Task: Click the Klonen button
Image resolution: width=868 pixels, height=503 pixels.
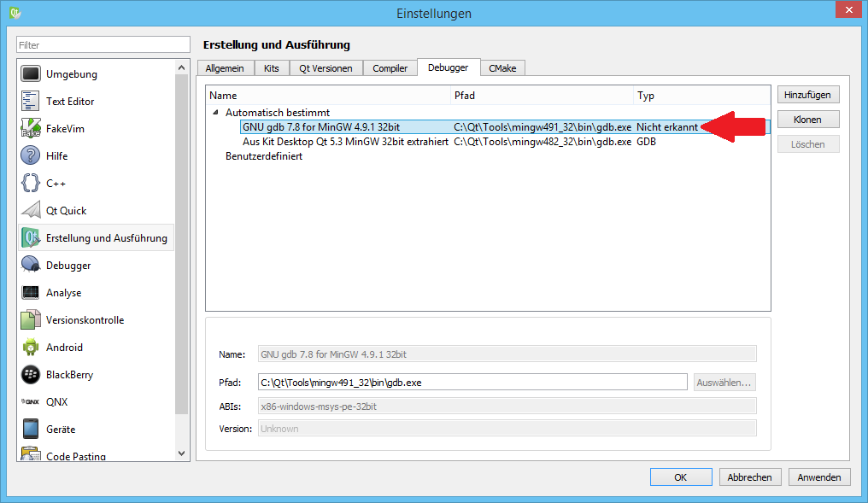Action: (x=807, y=120)
